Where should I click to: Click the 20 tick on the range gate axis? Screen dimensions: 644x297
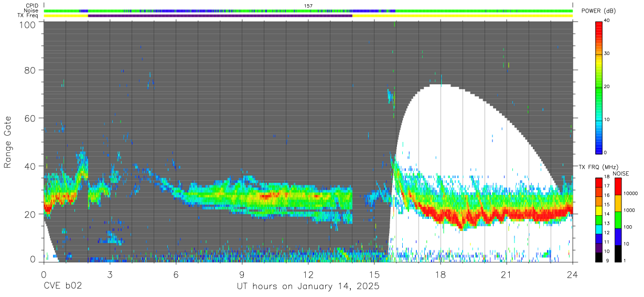click(30, 214)
